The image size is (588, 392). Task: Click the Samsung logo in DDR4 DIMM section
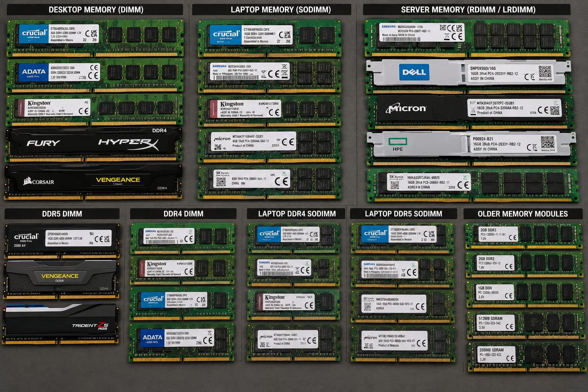(x=150, y=231)
